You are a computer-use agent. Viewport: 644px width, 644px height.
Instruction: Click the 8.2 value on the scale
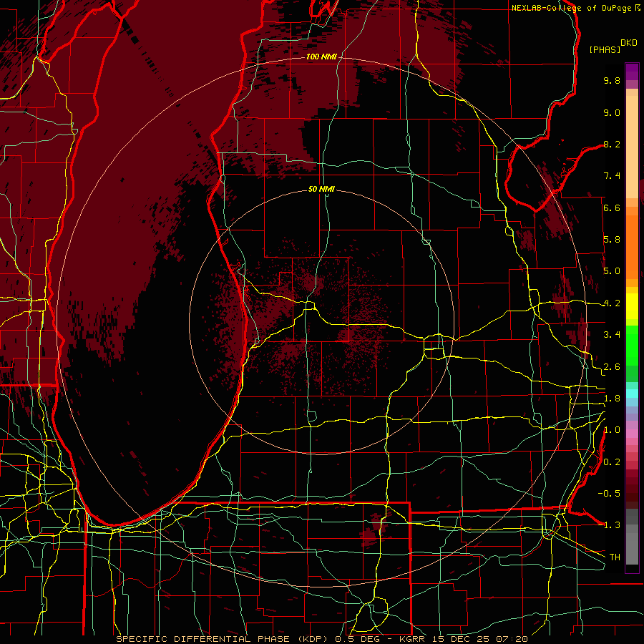coord(612,144)
